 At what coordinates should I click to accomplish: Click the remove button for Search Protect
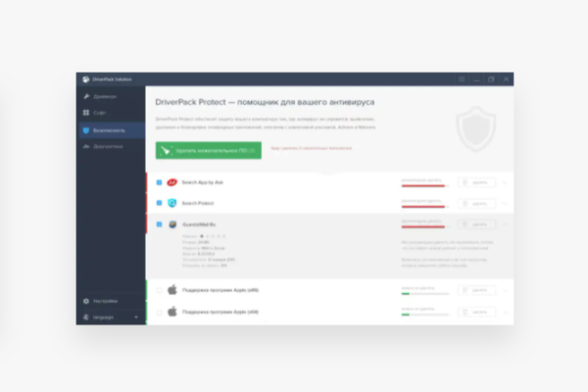[476, 203]
